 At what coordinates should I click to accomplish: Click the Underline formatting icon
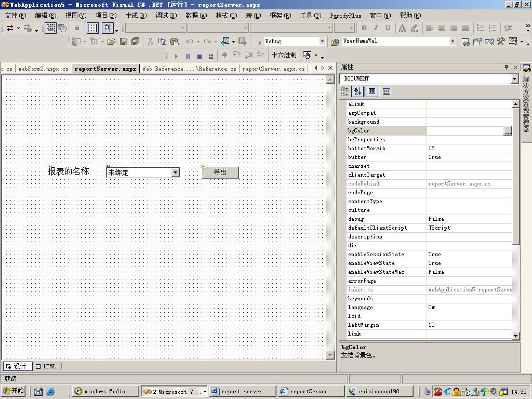[x=388, y=28]
